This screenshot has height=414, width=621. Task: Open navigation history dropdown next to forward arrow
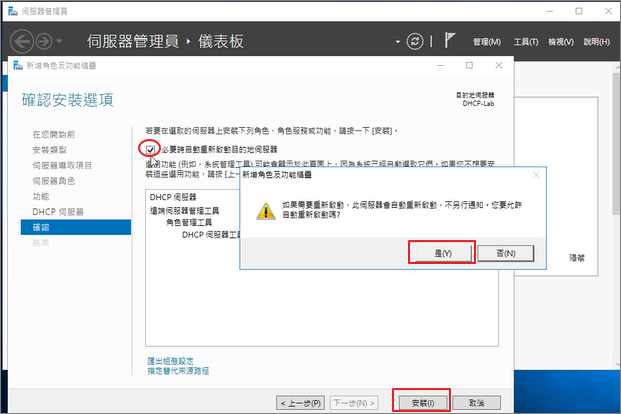tap(59, 41)
